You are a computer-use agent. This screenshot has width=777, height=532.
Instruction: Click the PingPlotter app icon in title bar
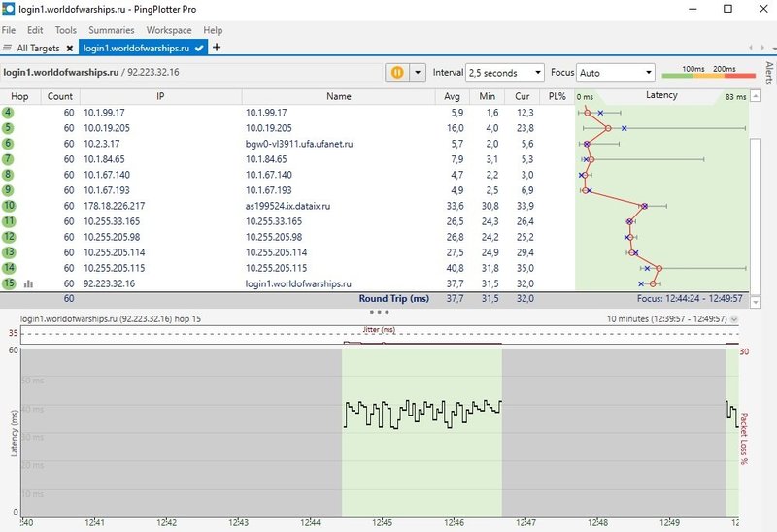click(x=8, y=9)
